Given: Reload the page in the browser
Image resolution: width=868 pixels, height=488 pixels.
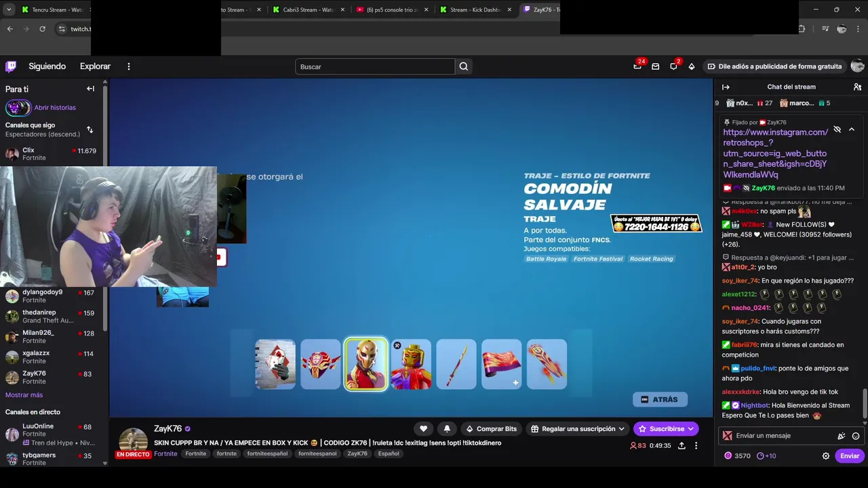Looking at the screenshot, I should (42, 28).
